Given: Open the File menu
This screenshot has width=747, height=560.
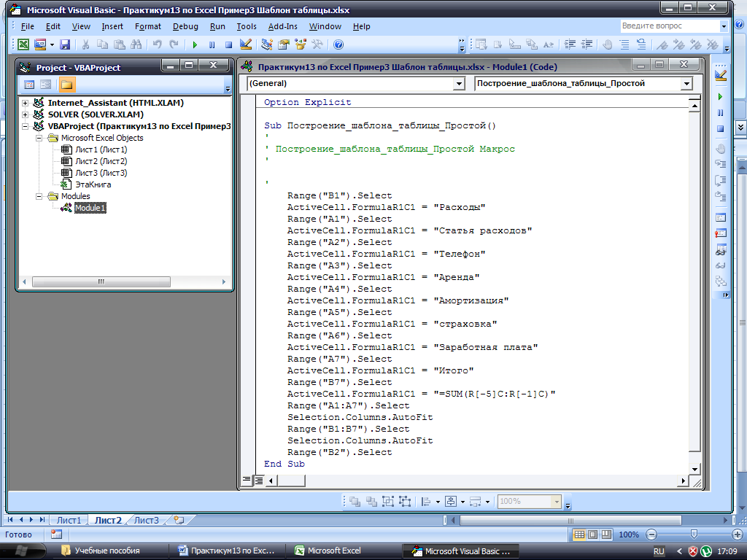Looking at the screenshot, I should (x=28, y=27).
